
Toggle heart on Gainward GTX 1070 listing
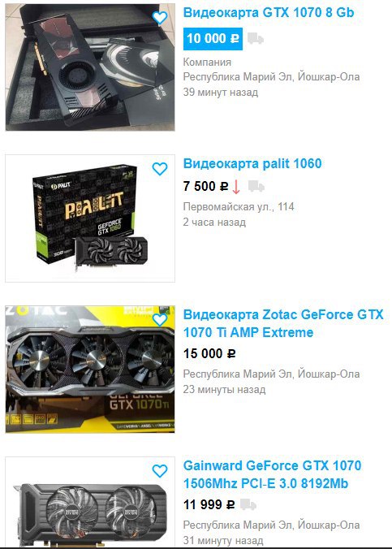click(160, 471)
